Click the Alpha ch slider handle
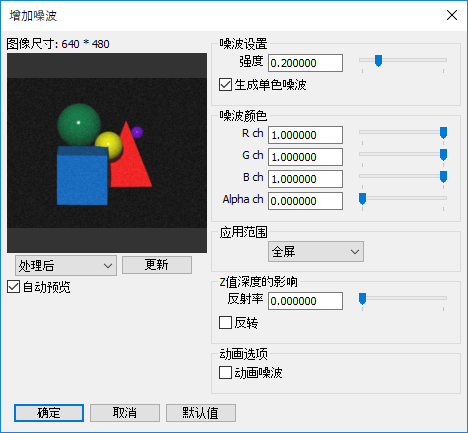This screenshot has width=468, height=433. click(x=362, y=199)
